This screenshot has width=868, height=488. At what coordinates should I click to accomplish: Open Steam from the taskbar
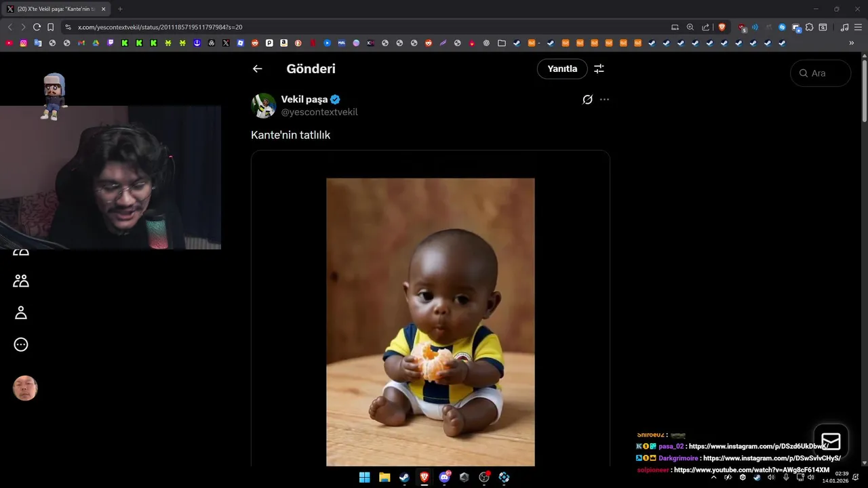coord(404,477)
